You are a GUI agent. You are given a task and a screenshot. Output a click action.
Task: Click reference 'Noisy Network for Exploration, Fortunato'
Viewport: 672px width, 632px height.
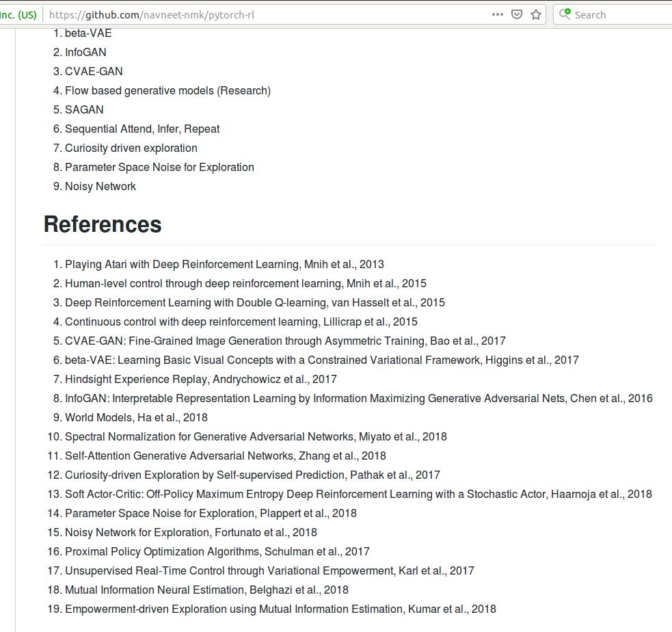191,533
